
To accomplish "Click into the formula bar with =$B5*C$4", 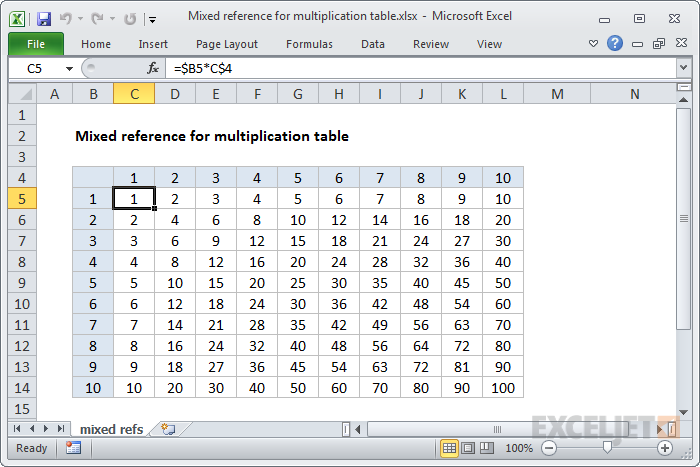I will tap(421, 69).
